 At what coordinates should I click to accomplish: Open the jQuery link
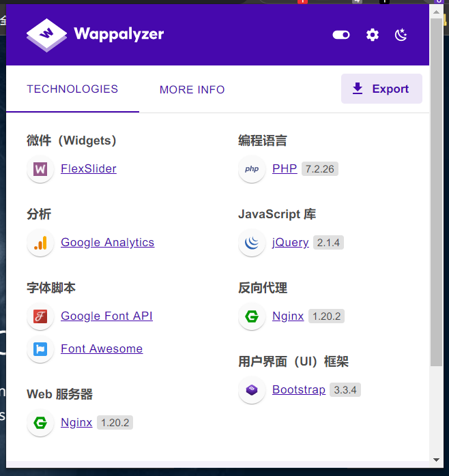click(x=291, y=243)
